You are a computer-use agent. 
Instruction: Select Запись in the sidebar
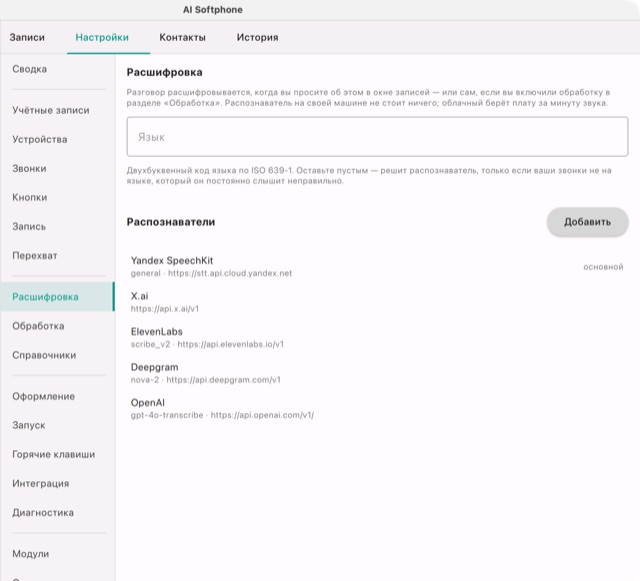pyautogui.click(x=58, y=226)
